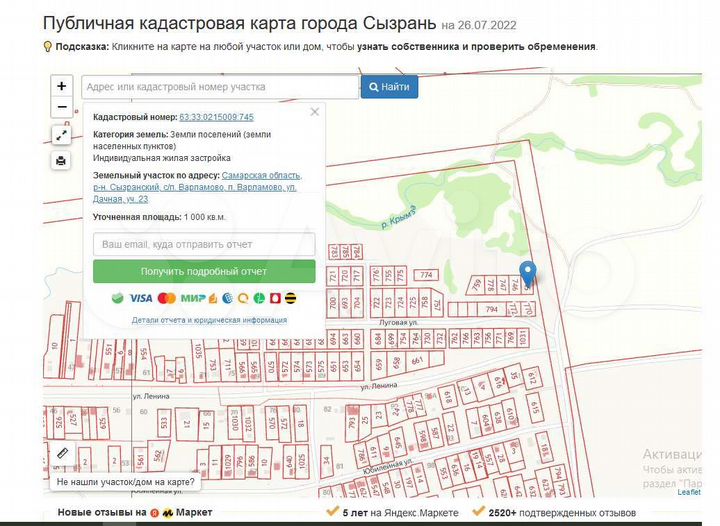Close the parcel info popup

(x=315, y=112)
